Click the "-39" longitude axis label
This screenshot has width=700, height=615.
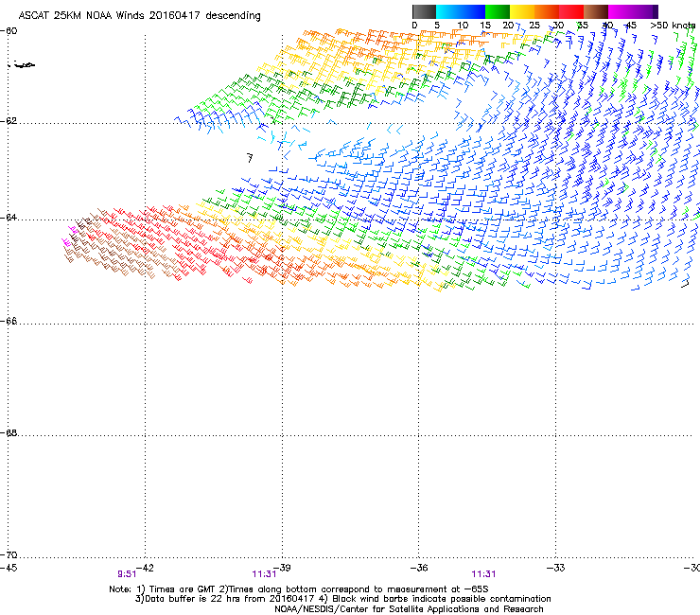point(282,568)
